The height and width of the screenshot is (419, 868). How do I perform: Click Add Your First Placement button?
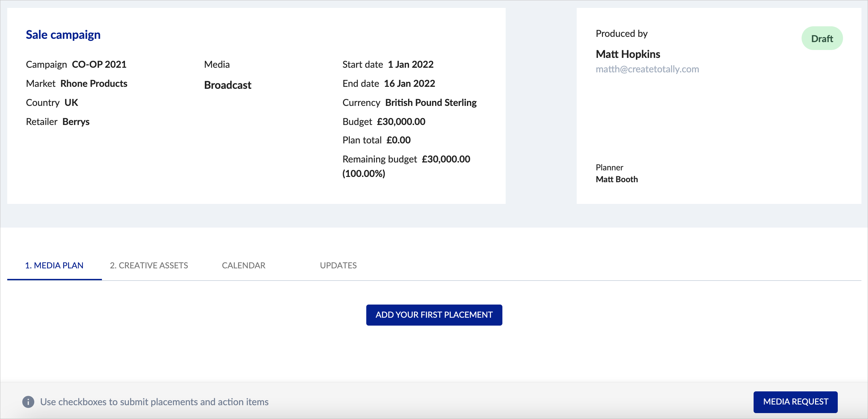pos(434,315)
